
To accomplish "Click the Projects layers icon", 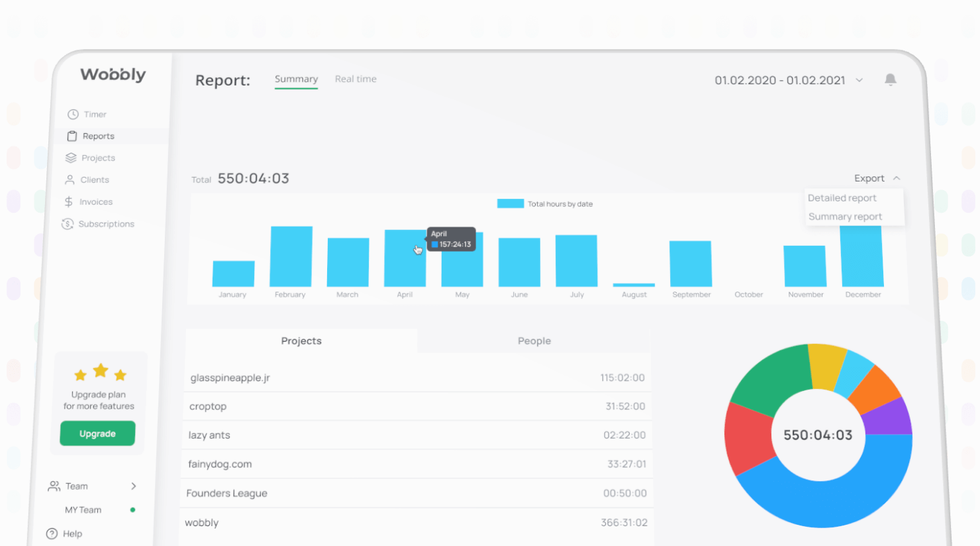I will point(71,158).
